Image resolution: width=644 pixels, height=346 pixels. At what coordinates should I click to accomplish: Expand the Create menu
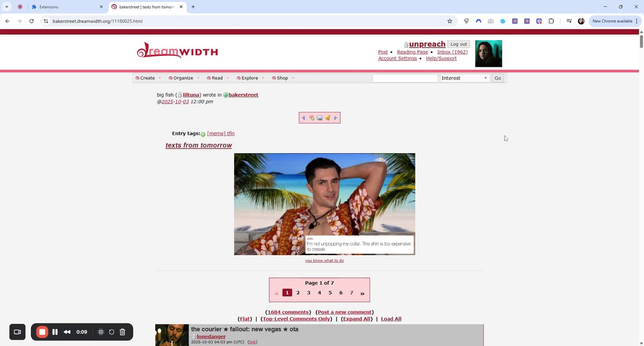[x=148, y=78]
